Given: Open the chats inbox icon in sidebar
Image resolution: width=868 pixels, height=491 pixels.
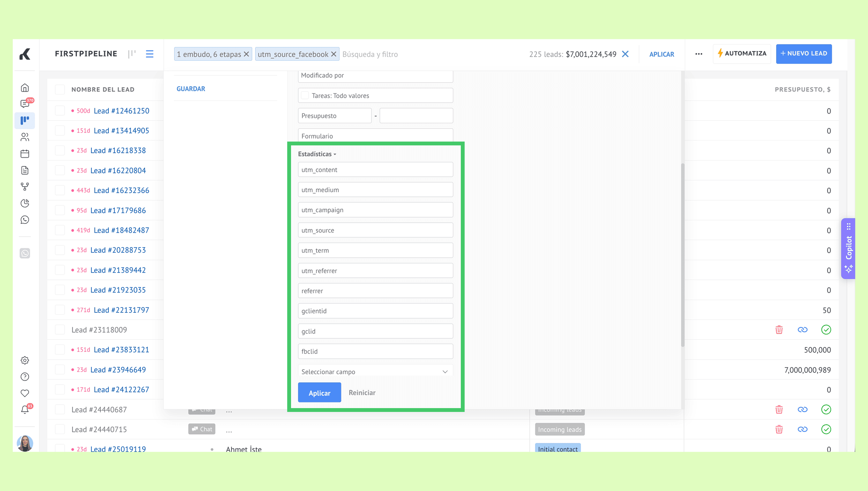Looking at the screenshot, I should coord(25,104).
